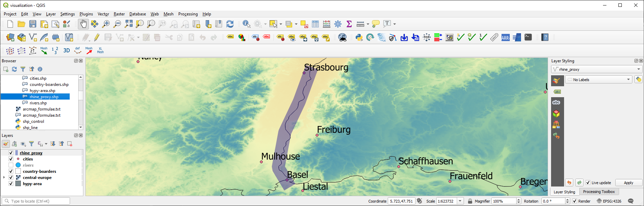Open the Mesh menu

[168, 14]
